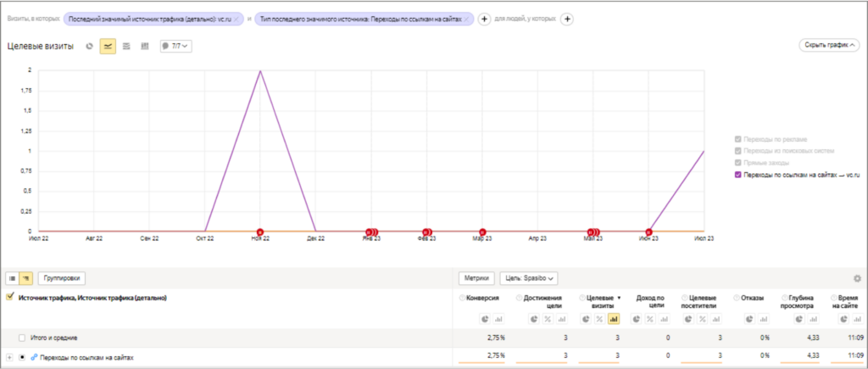Switch to column bar chart view
This screenshot has height=369, width=868.
pos(145,46)
